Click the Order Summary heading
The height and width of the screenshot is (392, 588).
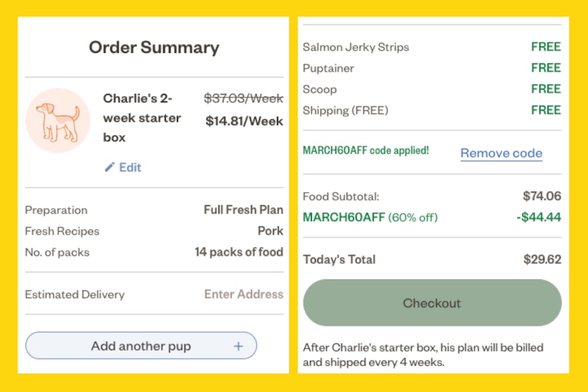pos(154,48)
